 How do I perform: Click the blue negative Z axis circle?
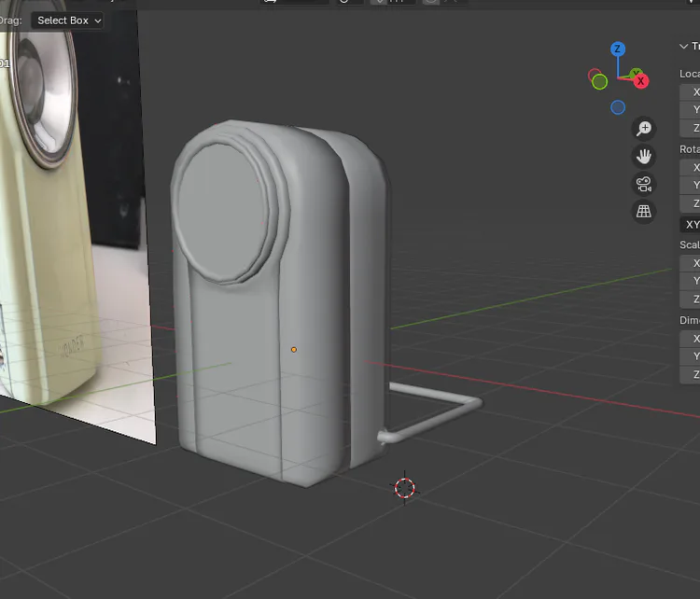click(x=618, y=107)
